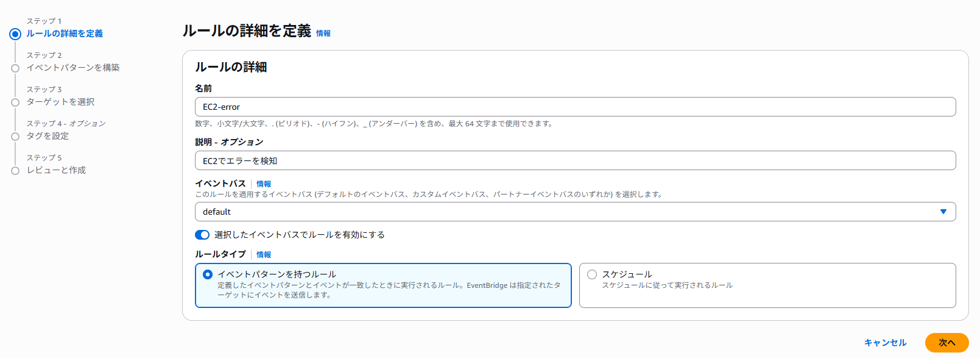Select the スケジュール radio option
Screen dimensions: 980x358
pos(592,274)
